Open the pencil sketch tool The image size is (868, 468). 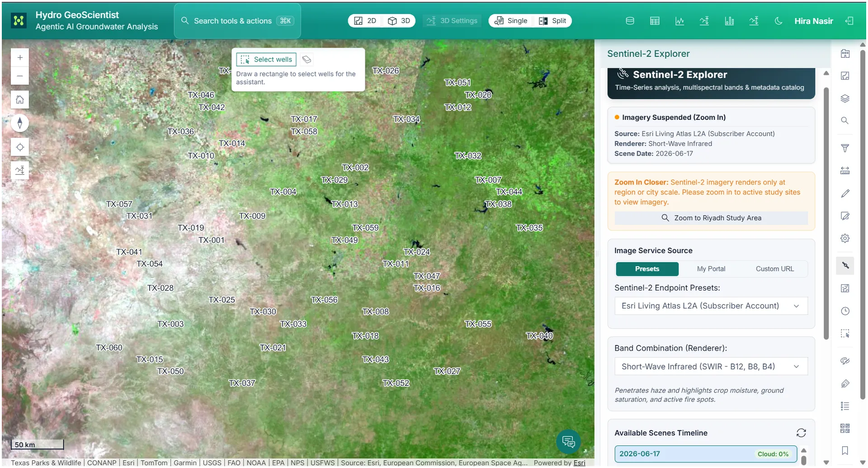click(x=845, y=193)
